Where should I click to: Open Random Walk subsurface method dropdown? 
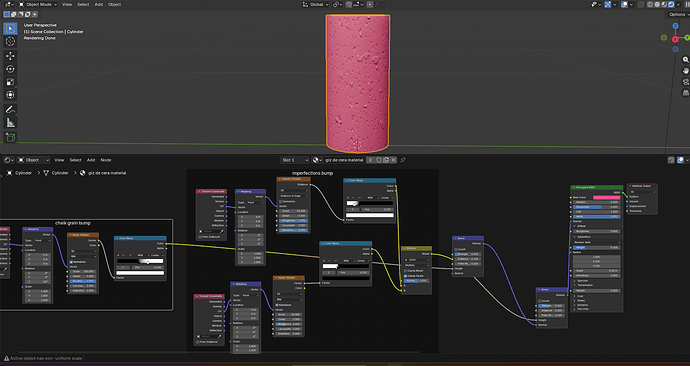[x=597, y=242]
